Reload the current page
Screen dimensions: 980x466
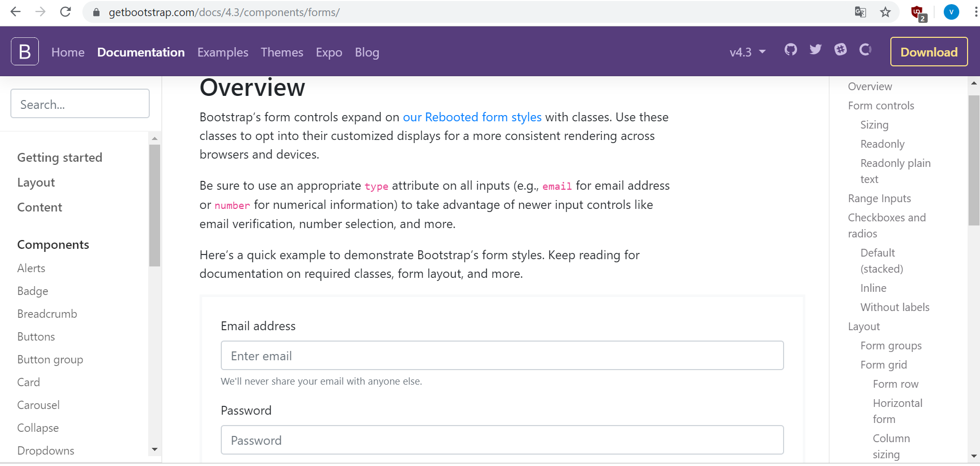coord(65,12)
